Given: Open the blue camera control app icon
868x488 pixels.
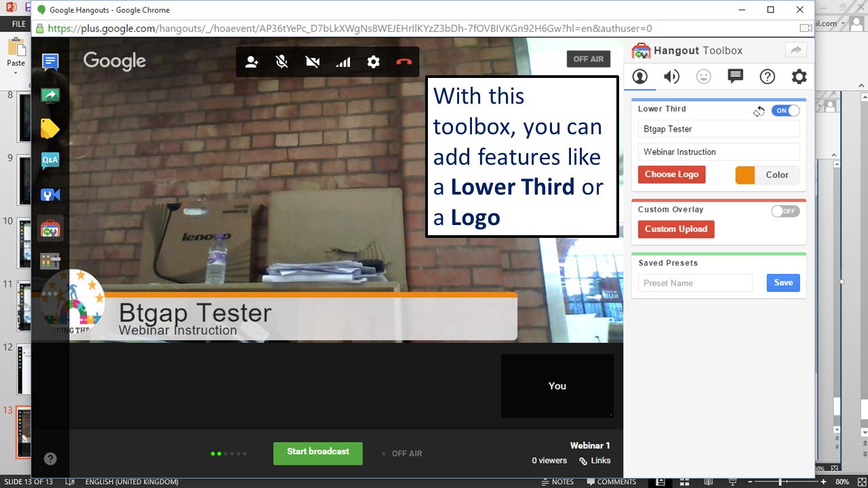Looking at the screenshot, I should 50,195.
